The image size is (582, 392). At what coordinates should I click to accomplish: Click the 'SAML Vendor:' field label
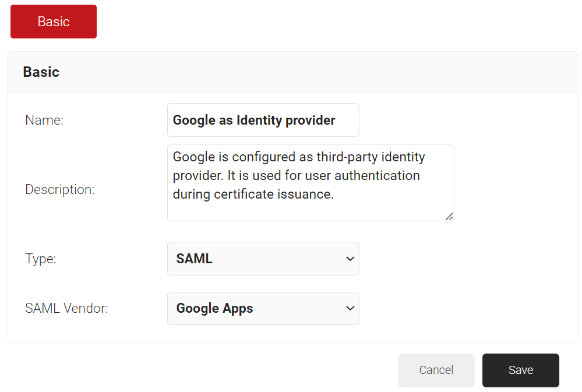pos(67,309)
